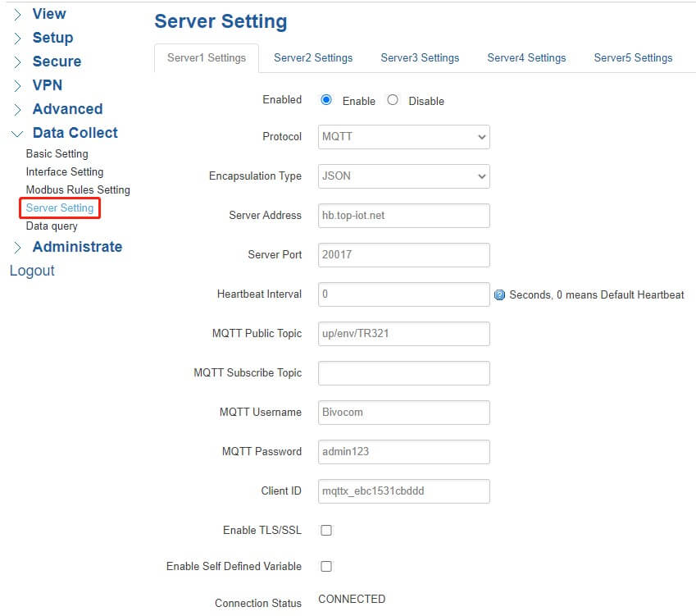Open Basic Setting in the sidebar

coord(57,153)
